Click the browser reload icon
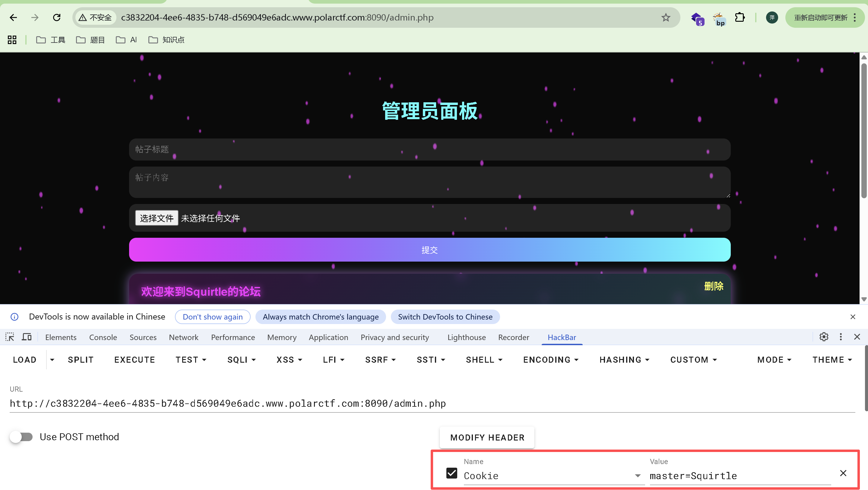The width and height of the screenshot is (868, 490). (x=57, y=17)
